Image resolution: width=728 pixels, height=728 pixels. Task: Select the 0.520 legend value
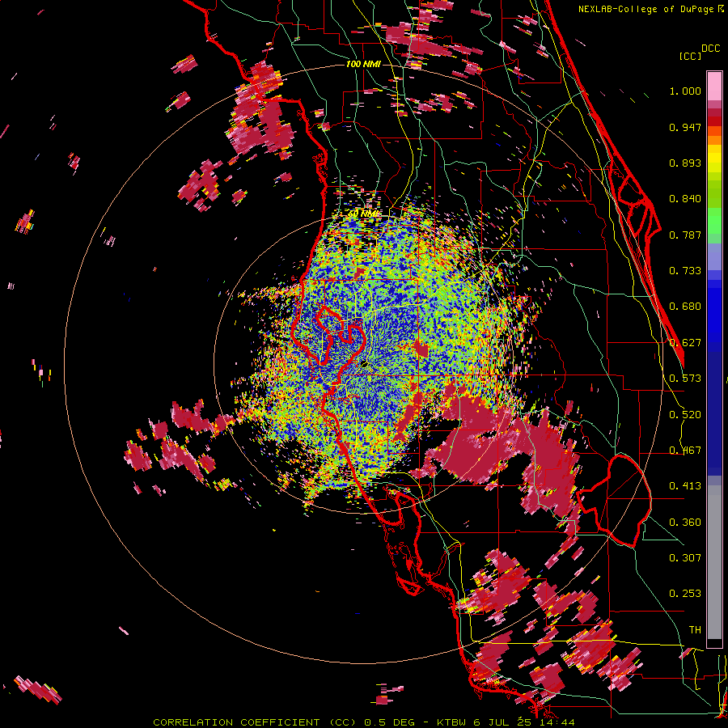coord(685,415)
